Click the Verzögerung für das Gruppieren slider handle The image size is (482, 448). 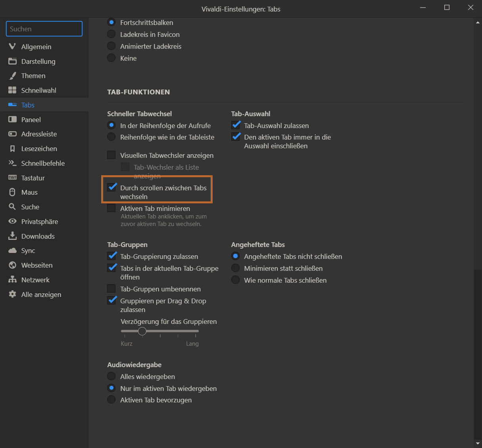click(142, 331)
